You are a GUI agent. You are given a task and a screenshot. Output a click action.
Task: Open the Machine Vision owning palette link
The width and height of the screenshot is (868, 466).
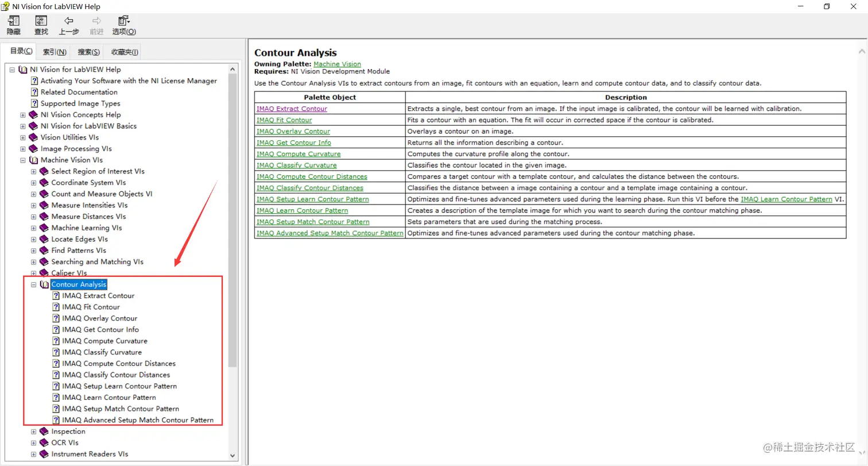(x=337, y=64)
